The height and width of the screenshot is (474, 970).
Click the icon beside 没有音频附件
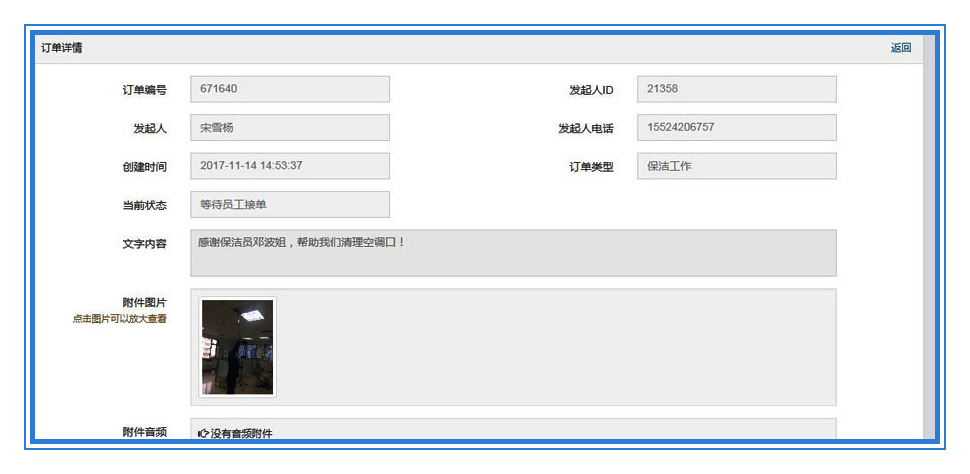(204, 434)
